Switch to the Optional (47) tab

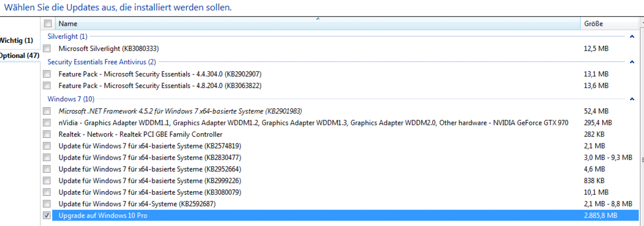click(x=20, y=55)
